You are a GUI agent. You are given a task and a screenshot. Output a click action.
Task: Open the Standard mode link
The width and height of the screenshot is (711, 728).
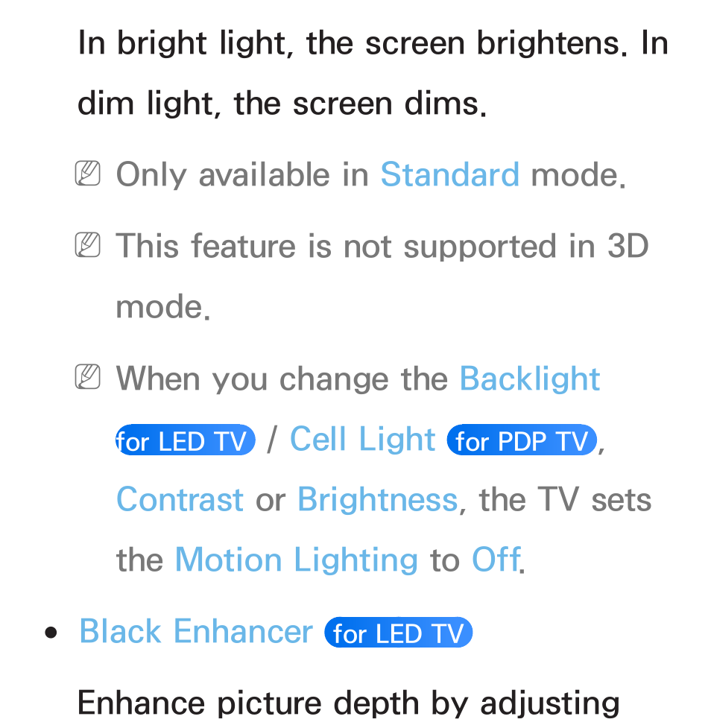pos(449,174)
